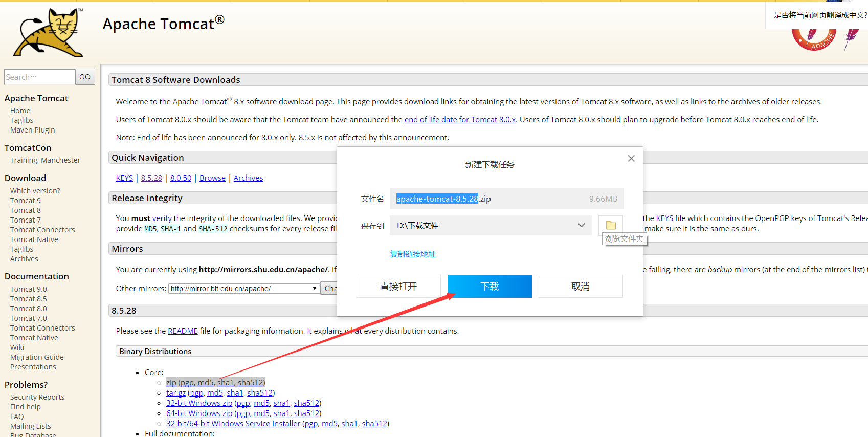Viewport: 868px width, 437px height.
Task: Download the 64-bit Windows zip
Action: (199, 413)
